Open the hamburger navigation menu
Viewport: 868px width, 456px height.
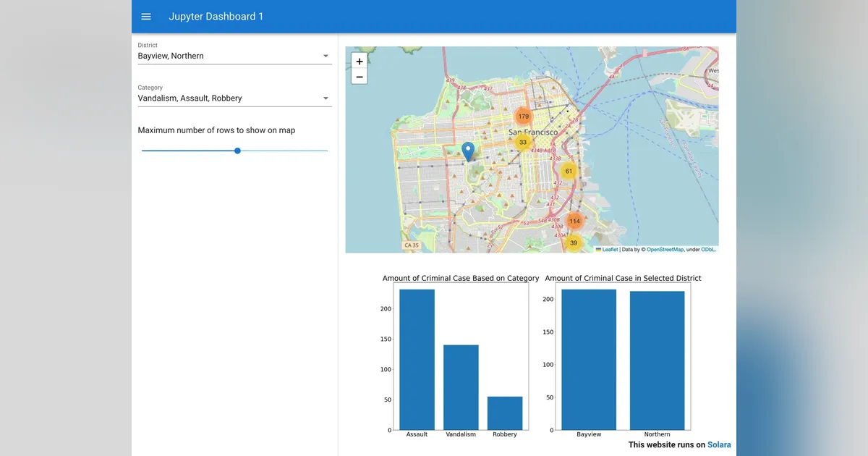tap(146, 16)
